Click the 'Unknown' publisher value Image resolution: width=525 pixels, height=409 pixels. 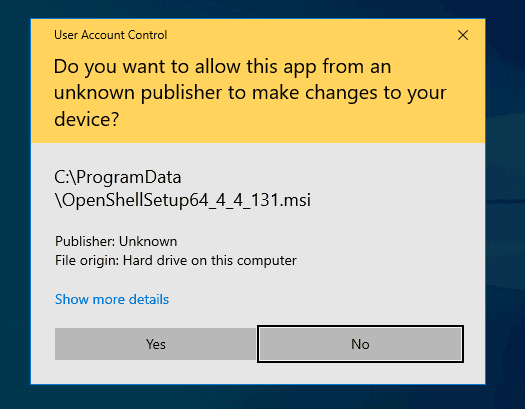(148, 241)
